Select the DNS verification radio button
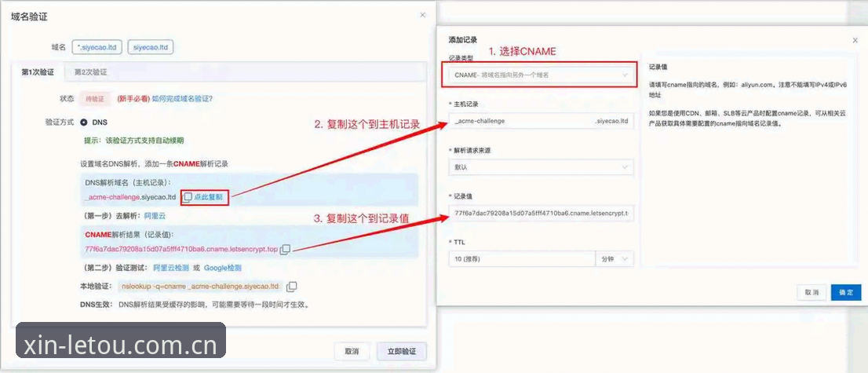Image resolution: width=868 pixels, height=373 pixels. tap(84, 122)
